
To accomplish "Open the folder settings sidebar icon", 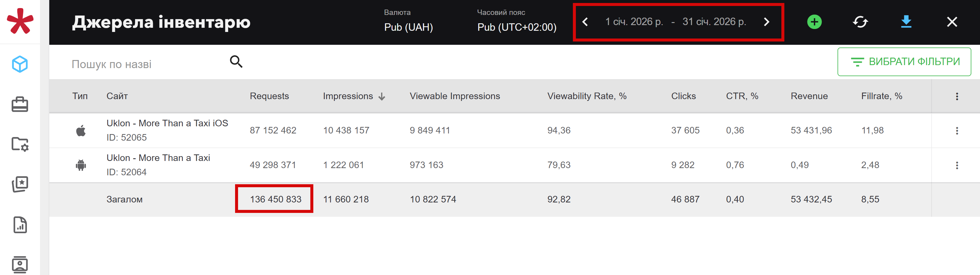I will (20, 144).
